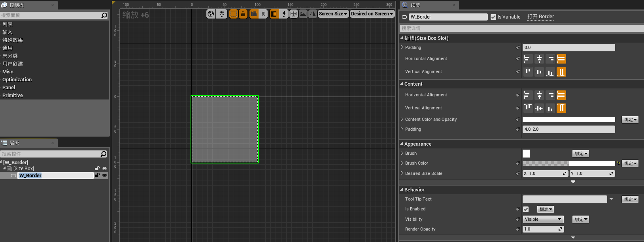644x242 pixels.
Task: Reset Brush Color to default yellow arrow
Action: [x=618, y=163]
